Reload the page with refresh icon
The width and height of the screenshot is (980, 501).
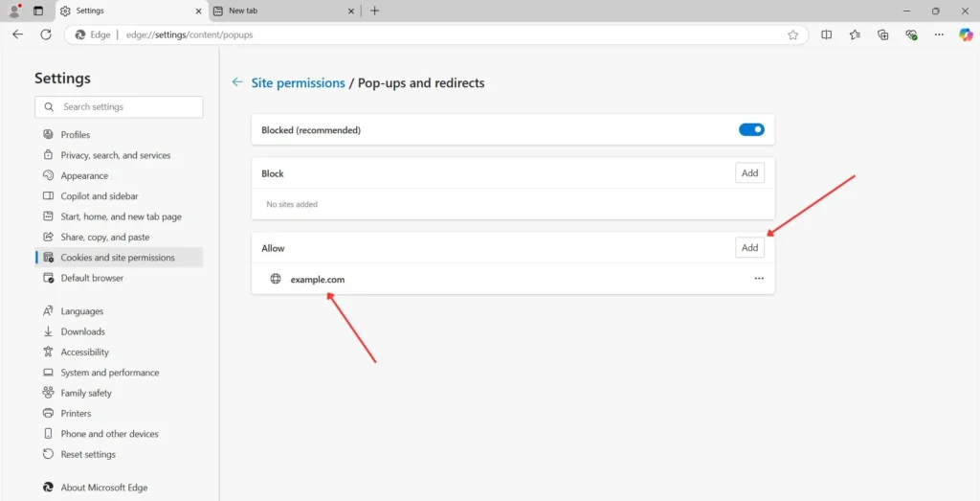[x=46, y=34]
